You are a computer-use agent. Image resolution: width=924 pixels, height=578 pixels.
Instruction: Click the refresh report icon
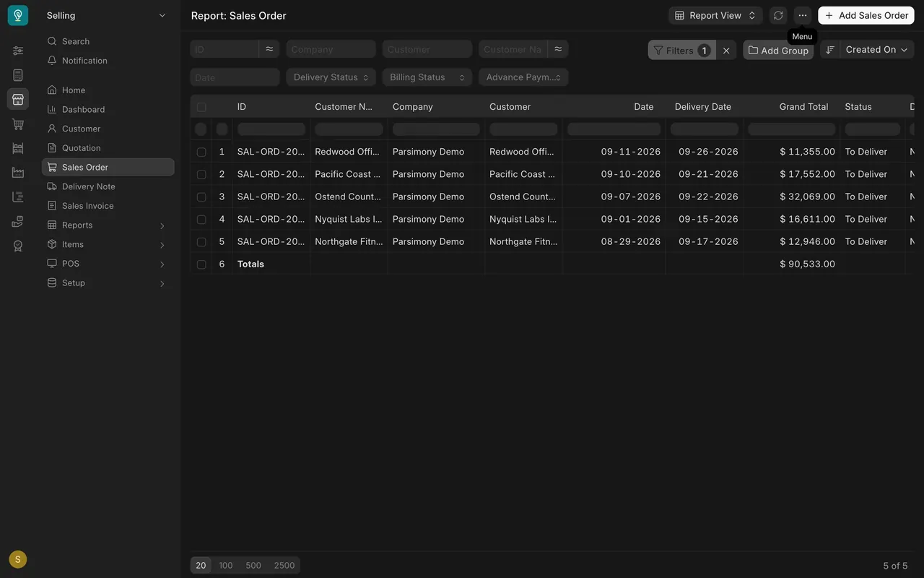[778, 15]
